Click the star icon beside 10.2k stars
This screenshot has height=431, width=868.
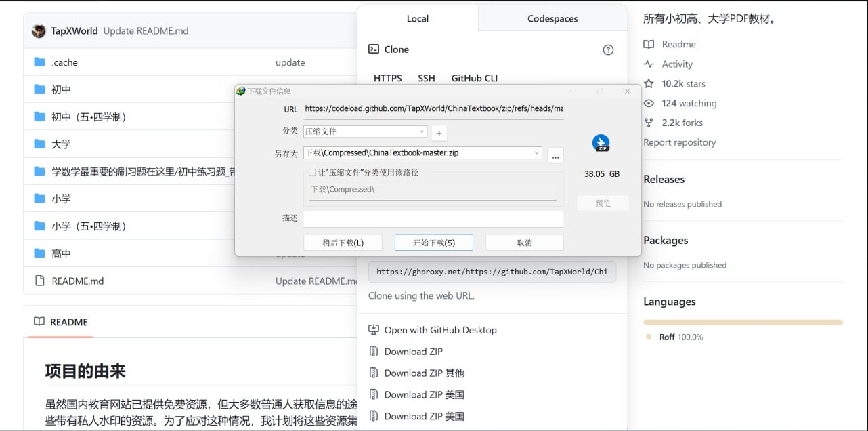(649, 83)
